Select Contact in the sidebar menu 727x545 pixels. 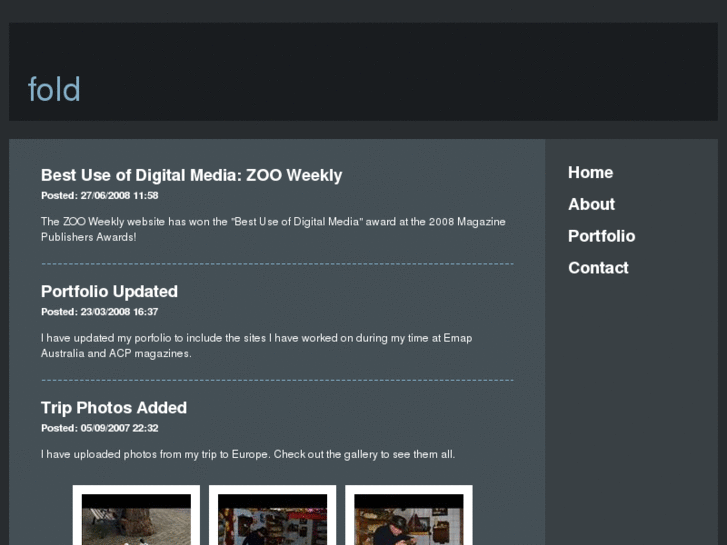click(x=598, y=268)
